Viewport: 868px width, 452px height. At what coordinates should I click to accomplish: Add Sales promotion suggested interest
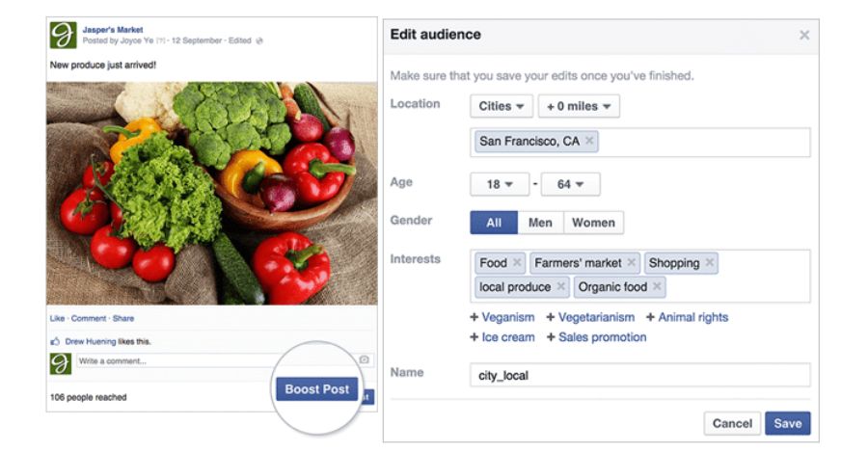pos(596,337)
